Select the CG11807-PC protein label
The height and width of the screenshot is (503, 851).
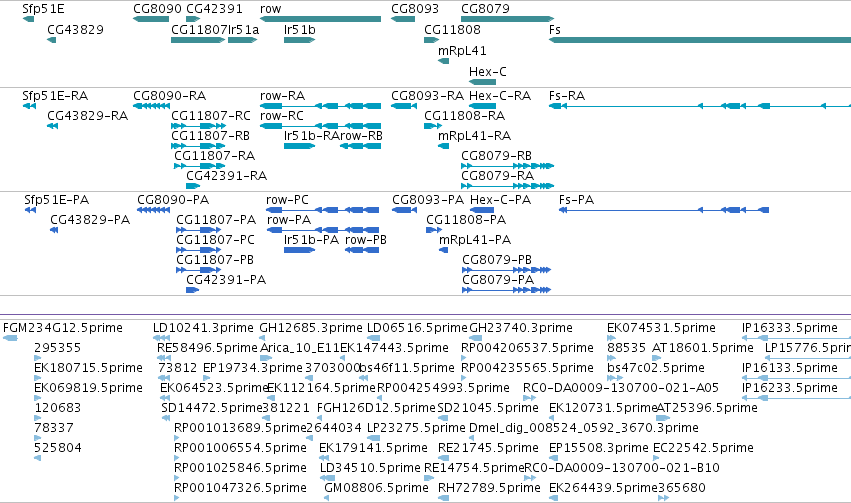pyautogui.click(x=215, y=240)
